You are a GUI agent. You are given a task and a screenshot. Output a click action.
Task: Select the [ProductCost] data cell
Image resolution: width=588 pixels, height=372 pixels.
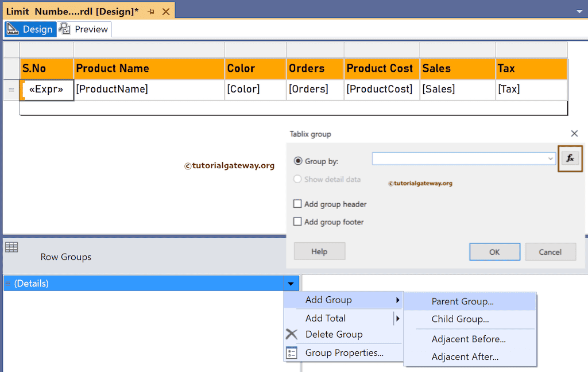pyautogui.click(x=382, y=90)
